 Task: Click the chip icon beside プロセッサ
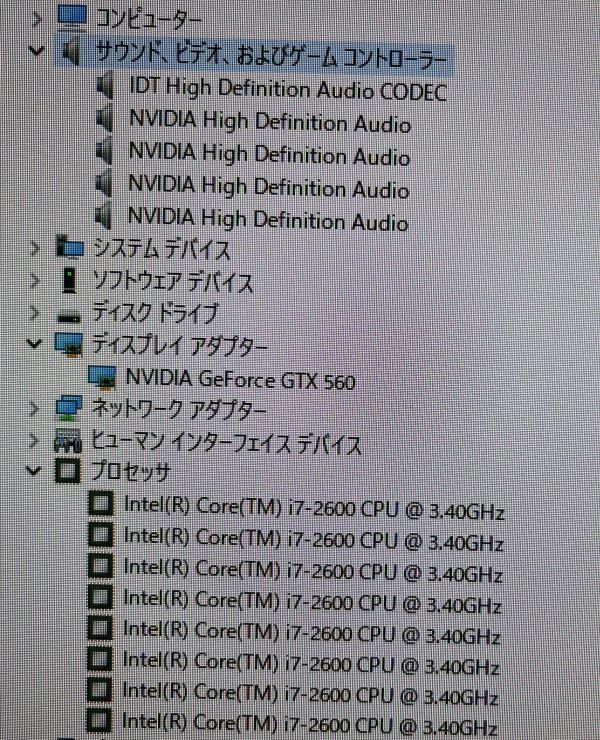68,471
